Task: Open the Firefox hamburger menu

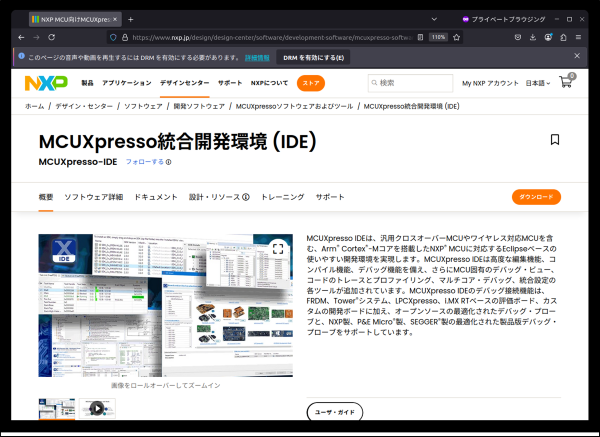Action: (x=578, y=37)
